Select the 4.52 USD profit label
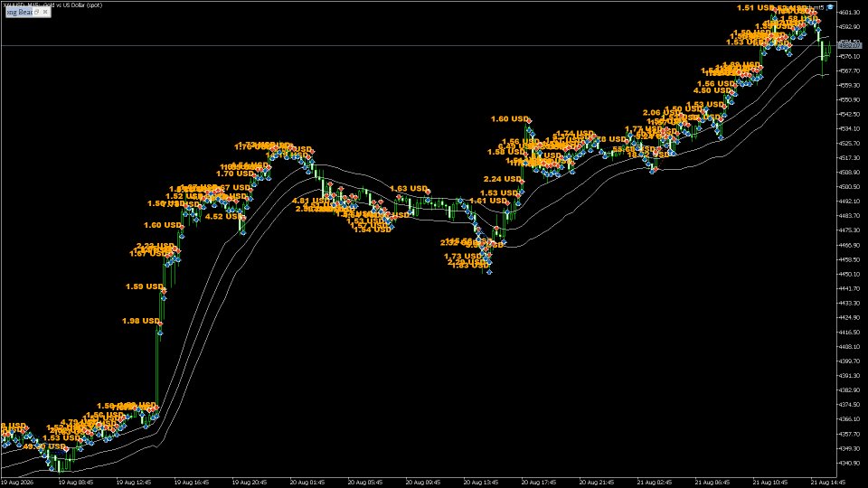The height and width of the screenshot is (488, 868). (223, 216)
